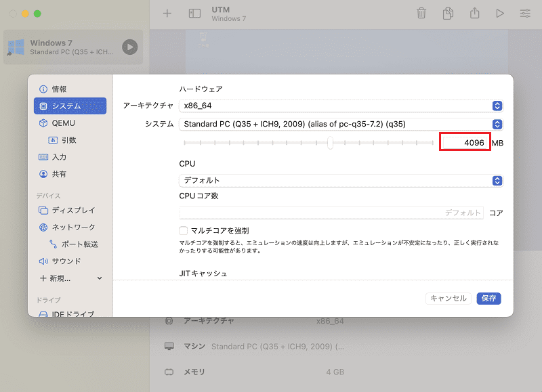Image resolution: width=542 pixels, height=392 pixels.
Task: Click the plus icon to add a VM
Action: 167,14
